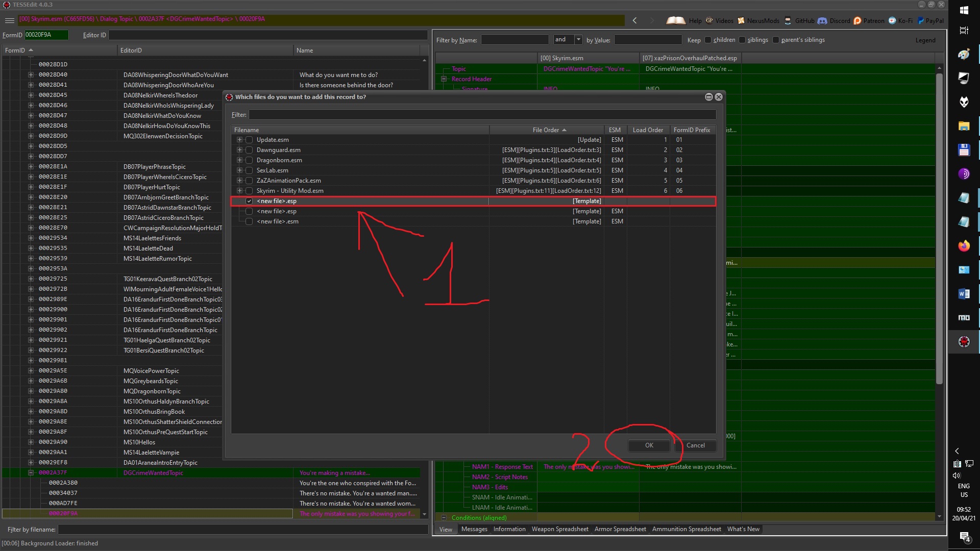Enable Keep parent's siblings checkbox

click(x=776, y=40)
